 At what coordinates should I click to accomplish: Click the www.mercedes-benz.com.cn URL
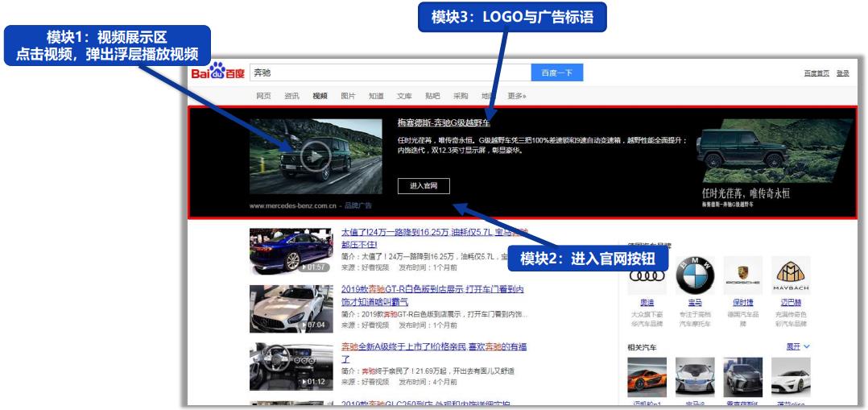[x=293, y=205]
